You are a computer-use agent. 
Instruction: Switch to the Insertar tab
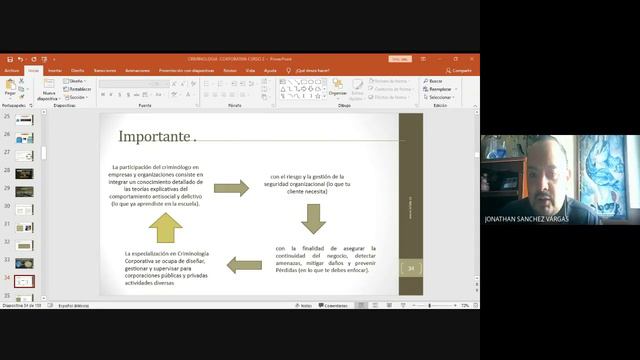[x=55, y=71]
